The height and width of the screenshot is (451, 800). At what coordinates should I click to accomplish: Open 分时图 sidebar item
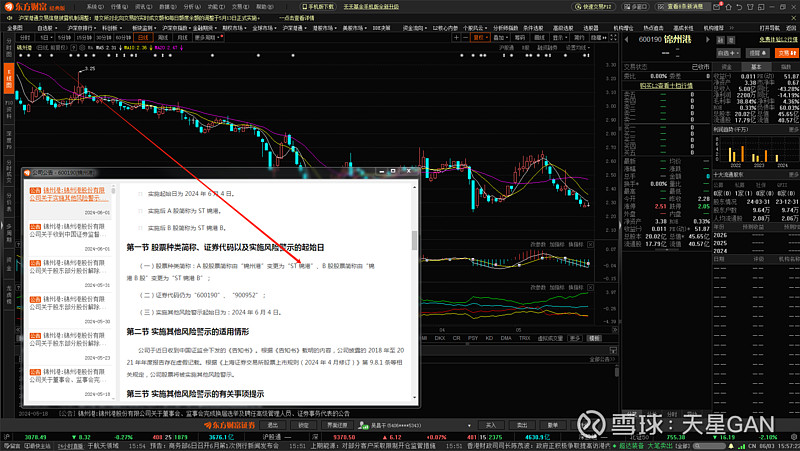[9, 47]
